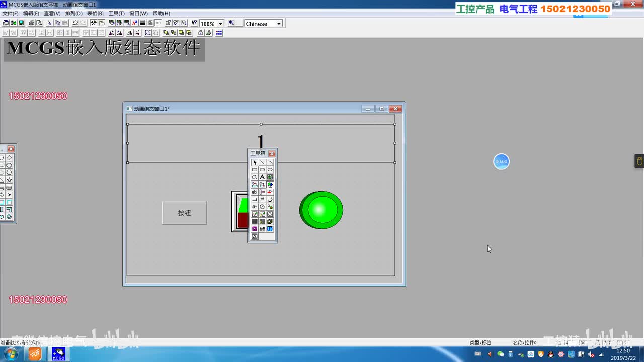Select the free table grid tool
This screenshot has height=362, width=644.
[x=262, y=222]
